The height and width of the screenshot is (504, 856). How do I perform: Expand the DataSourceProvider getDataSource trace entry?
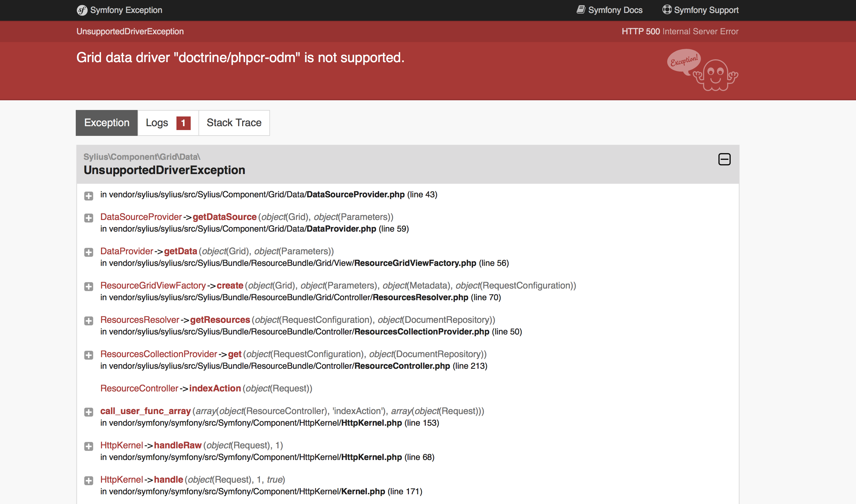pos(89,218)
